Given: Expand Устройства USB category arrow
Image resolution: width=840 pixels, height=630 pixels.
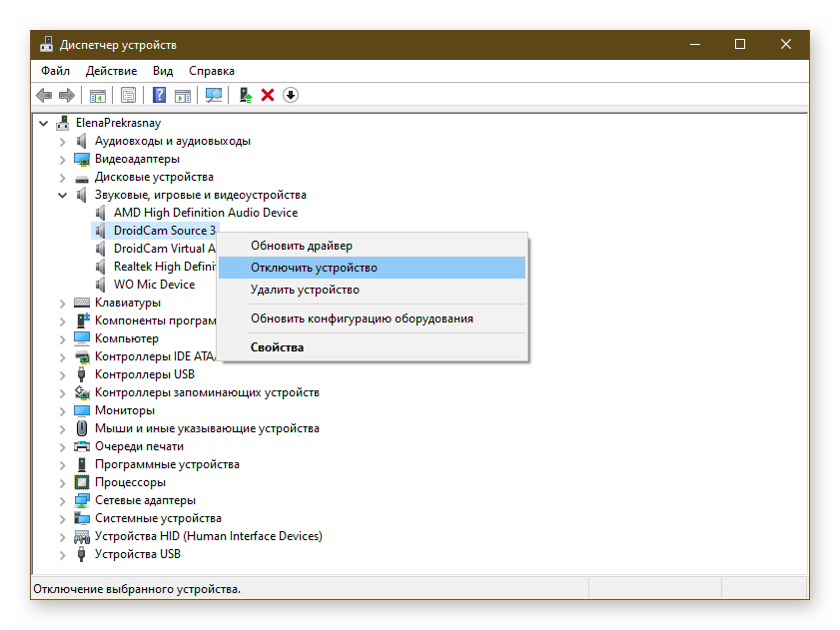Looking at the screenshot, I should [x=62, y=555].
